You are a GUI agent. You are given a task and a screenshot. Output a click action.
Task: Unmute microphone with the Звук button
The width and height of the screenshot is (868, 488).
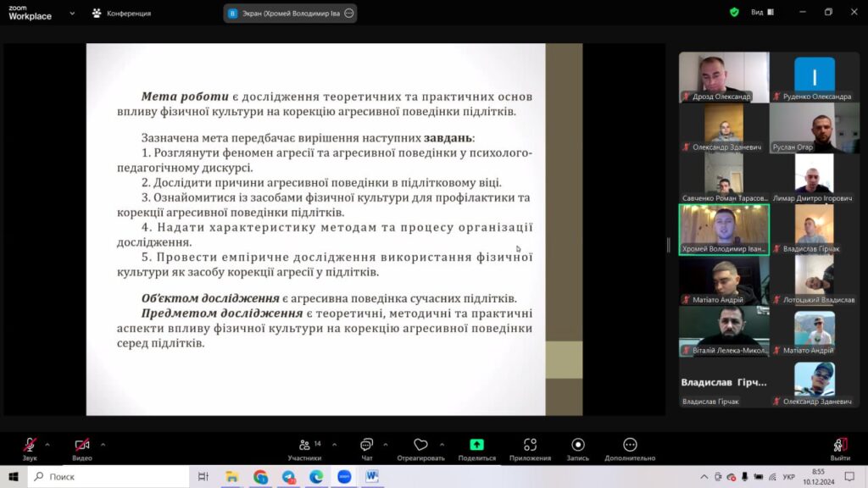[30, 446]
